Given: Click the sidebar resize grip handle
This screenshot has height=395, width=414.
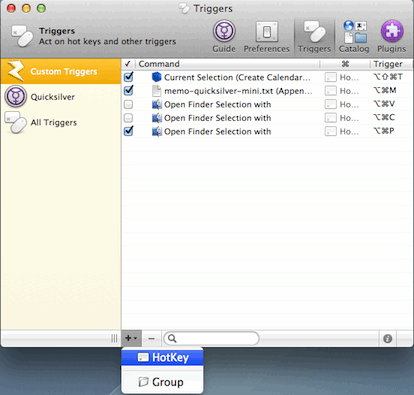Looking at the screenshot, I should click(114, 338).
